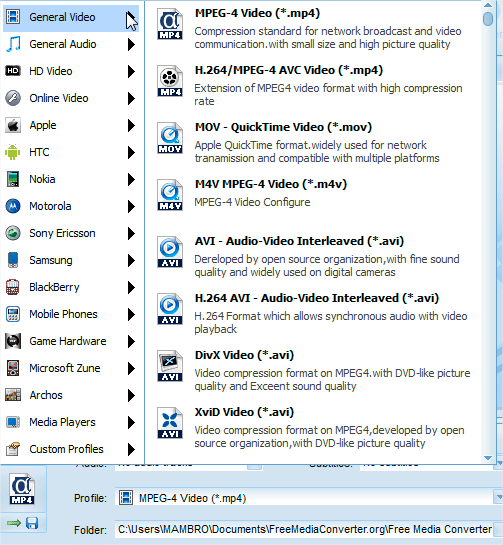This screenshot has width=503, height=545.
Task: Choose the DivX Video AVI icon
Action: 170,366
